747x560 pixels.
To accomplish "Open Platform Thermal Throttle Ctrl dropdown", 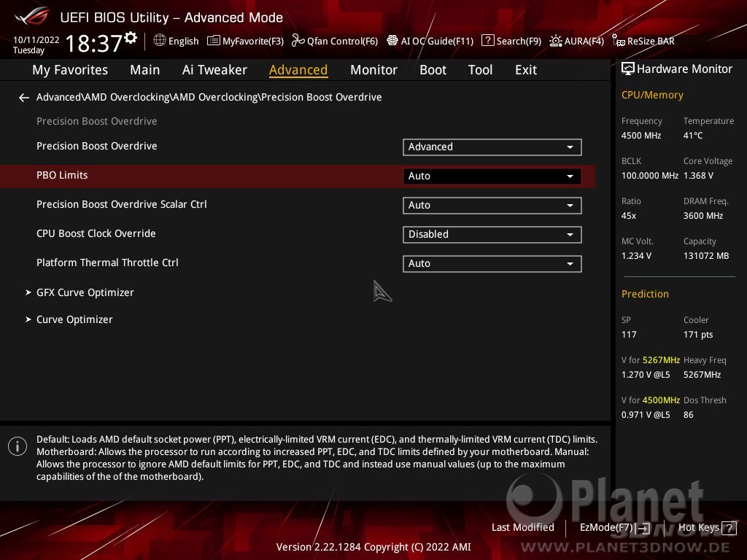I will coord(492,264).
